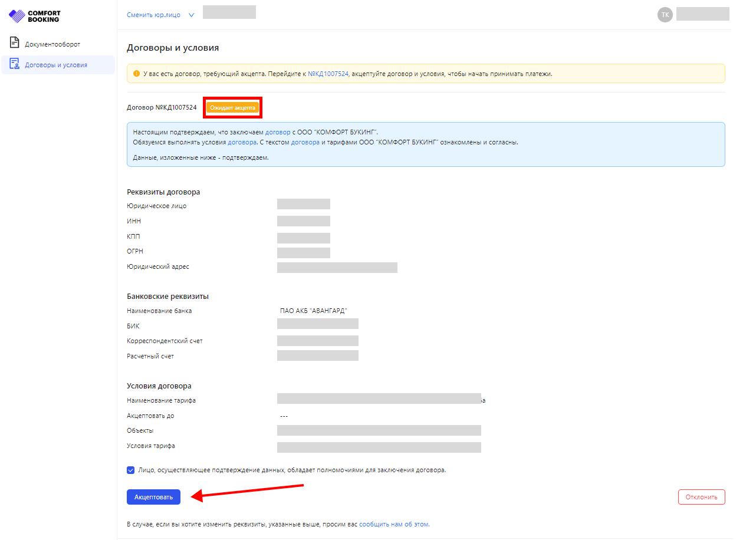
Task: Click the БИК label
Action: [x=133, y=327]
